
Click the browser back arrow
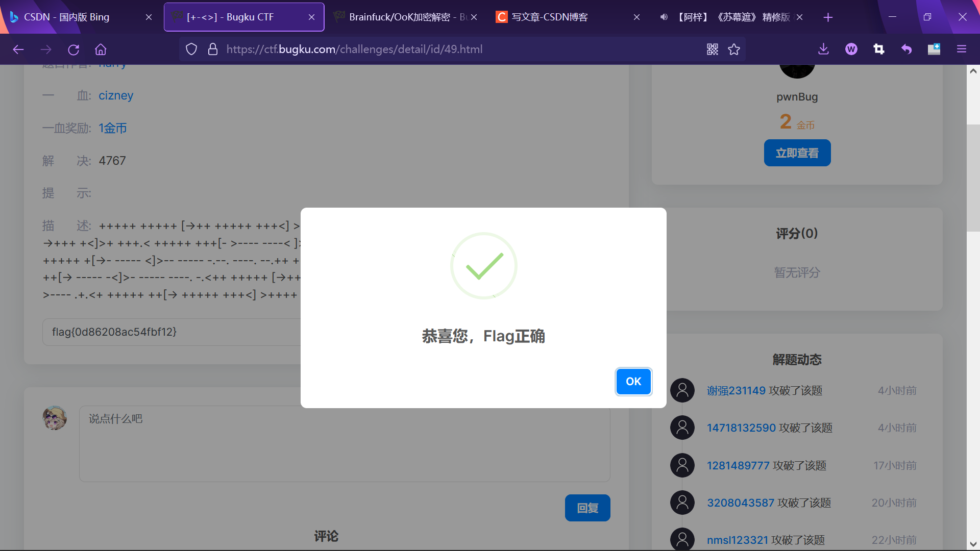tap(18, 49)
